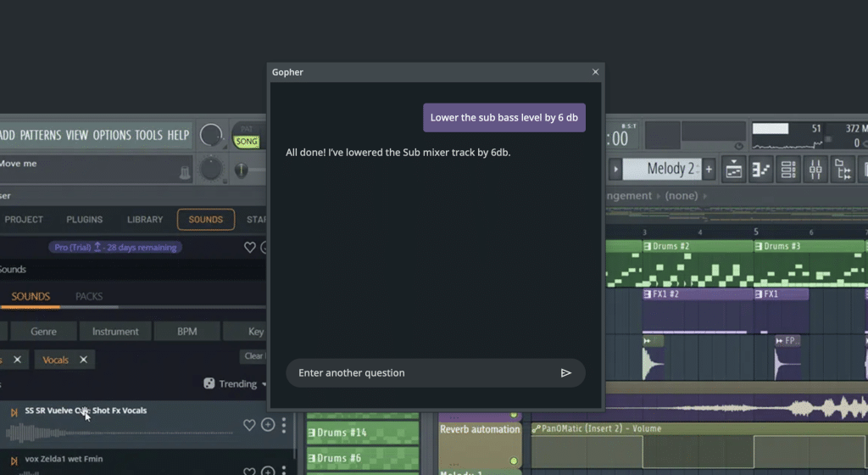
Task: Switch to the PROJECT browser tab
Action: (24, 220)
